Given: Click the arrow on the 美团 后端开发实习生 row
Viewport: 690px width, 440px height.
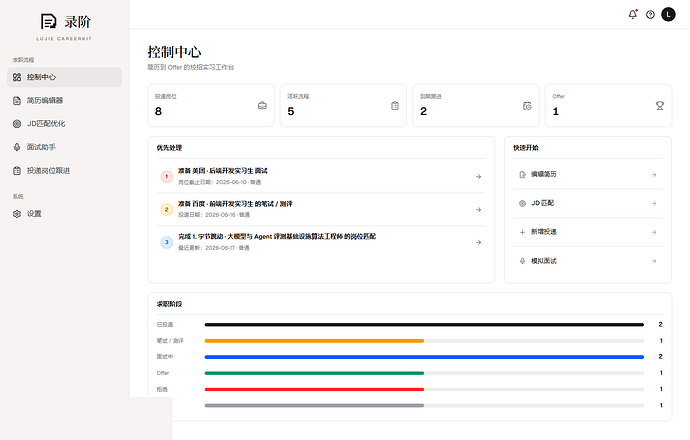Looking at the screenshot, I should [478, 176].
